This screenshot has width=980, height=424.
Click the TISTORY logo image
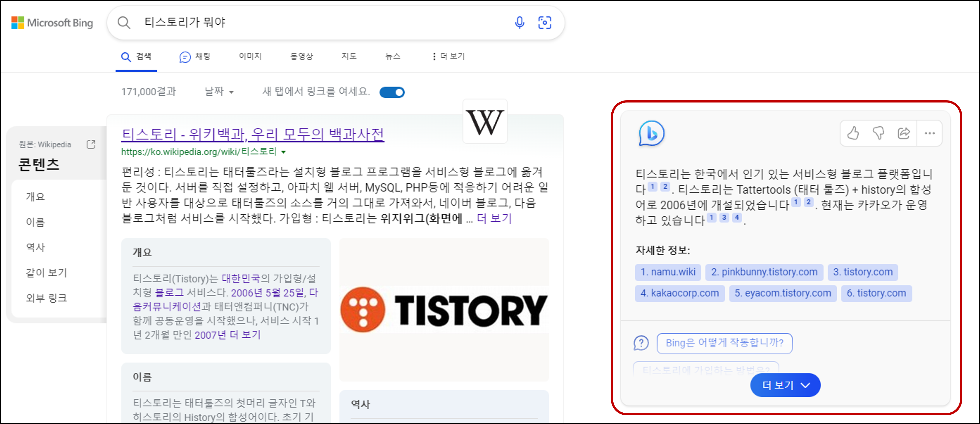[444, 309]
